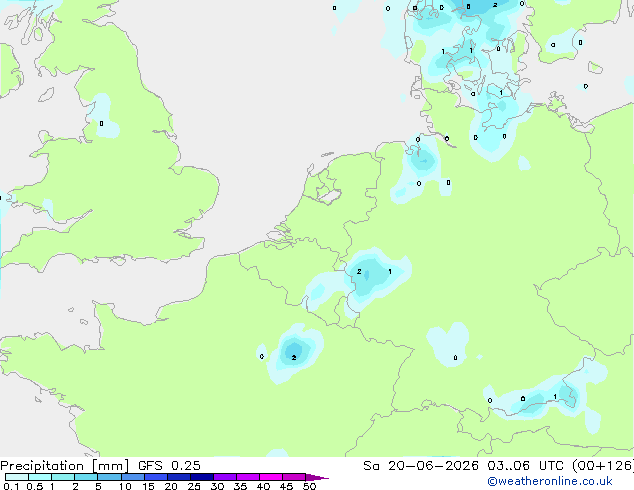
Task: Select the 30–35 mm purple legend swatch
Action: point(225,477)
